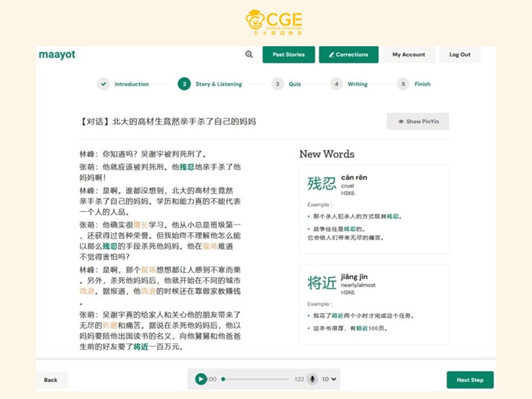
Task: Click the Back button
Action: tap(51, 380)
